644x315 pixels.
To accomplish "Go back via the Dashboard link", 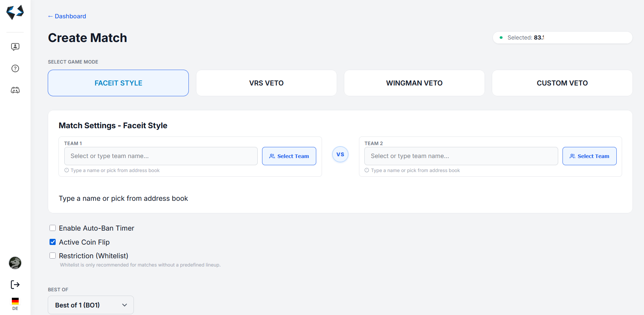I will (67, 16).
